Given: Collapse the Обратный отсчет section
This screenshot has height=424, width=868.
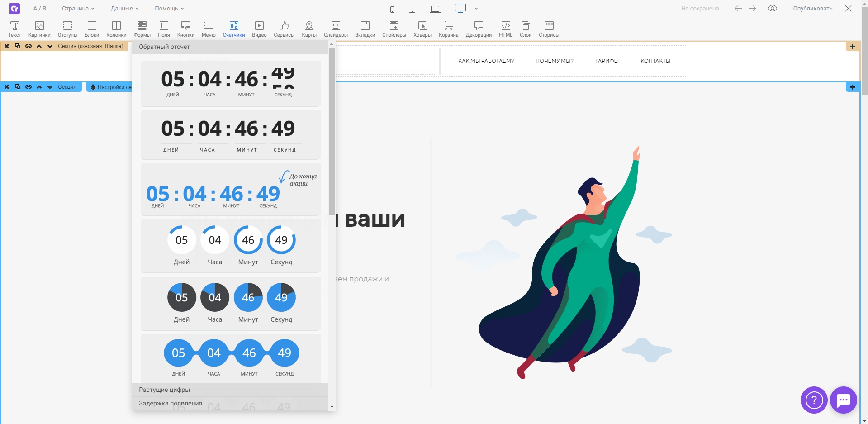Looking at the screenshot, I should click(x=230, y=47).
